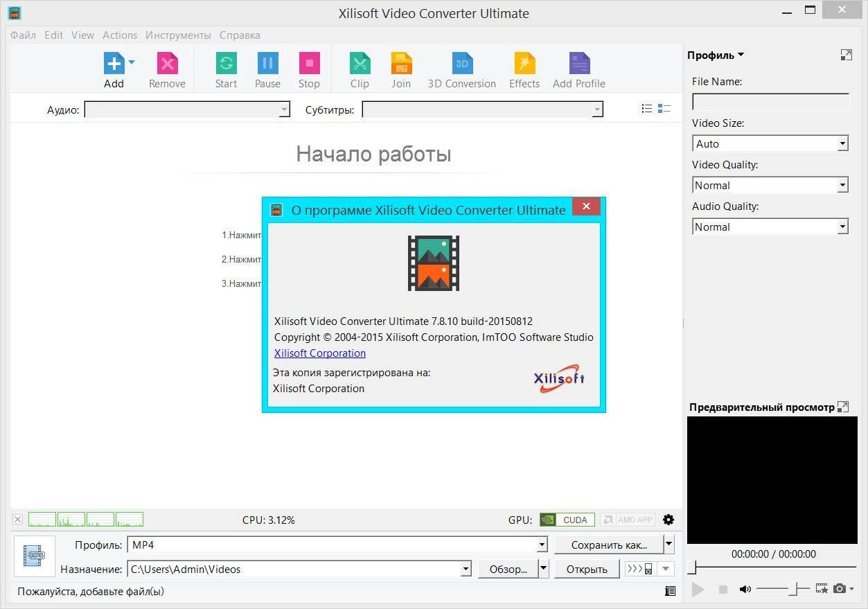The height and width of the screenshot is (609, 868).
Task: Click the transfer to device icon
Action: pyautogui.click(x=639, y=570)
